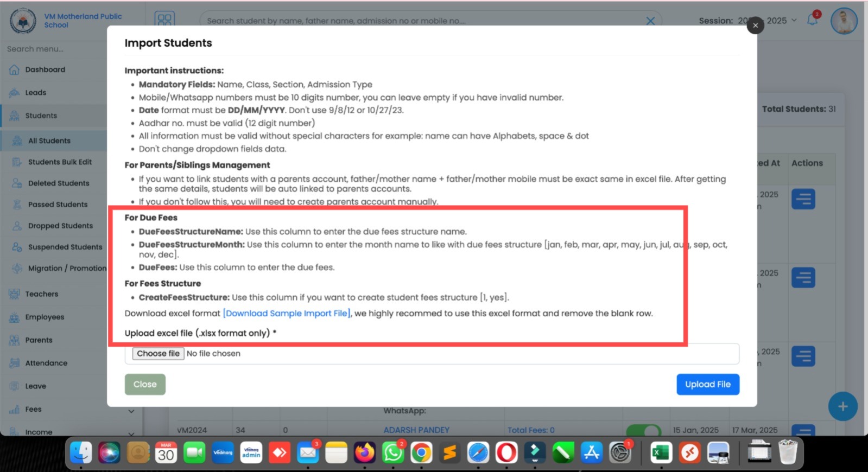Click the Teachers icon in sidebar
868x472 pixels.
pos(14,294)
